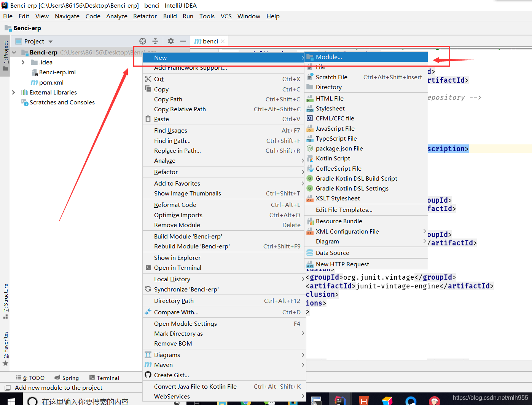Viewport: 532px width, 405px height.
Task: Click the Cut scissors icon
Action: pos(148,79)
